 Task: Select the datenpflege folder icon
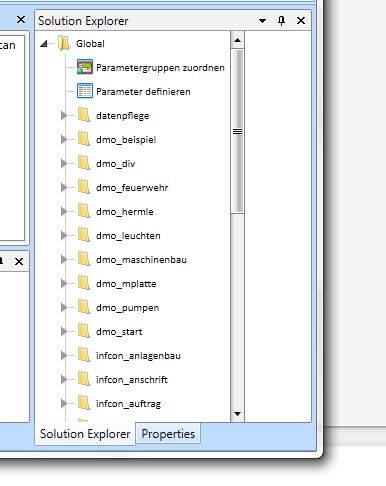(x=84, y=115)
